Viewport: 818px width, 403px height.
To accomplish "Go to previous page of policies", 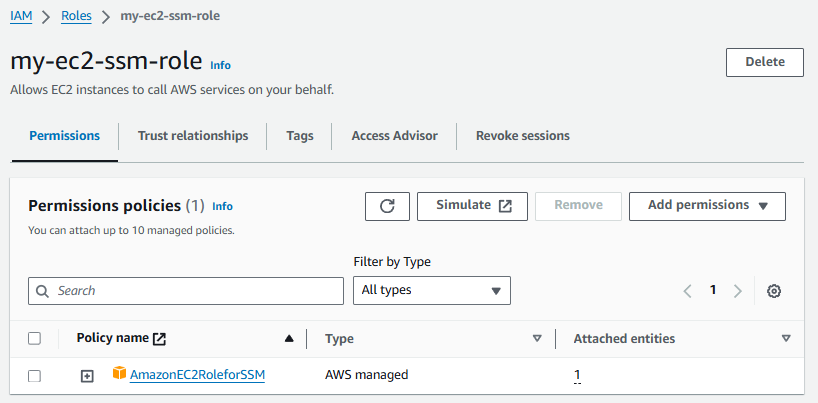I will (688, 291).
